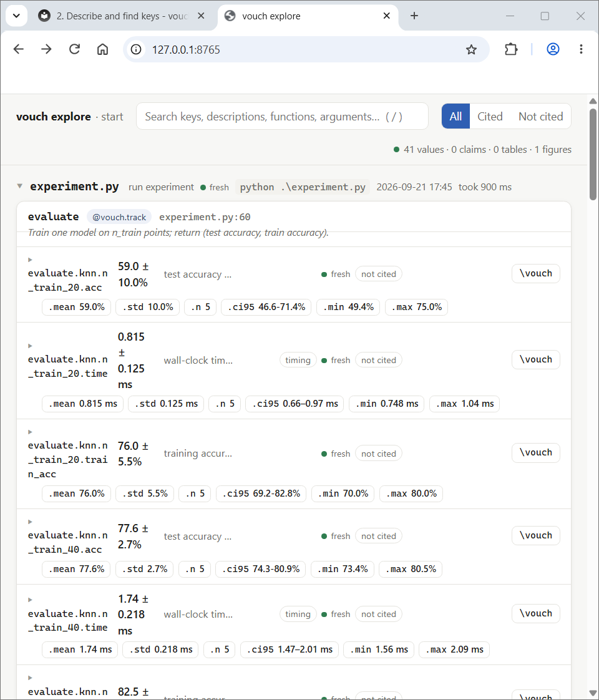Reload the current page

point(74,49)
